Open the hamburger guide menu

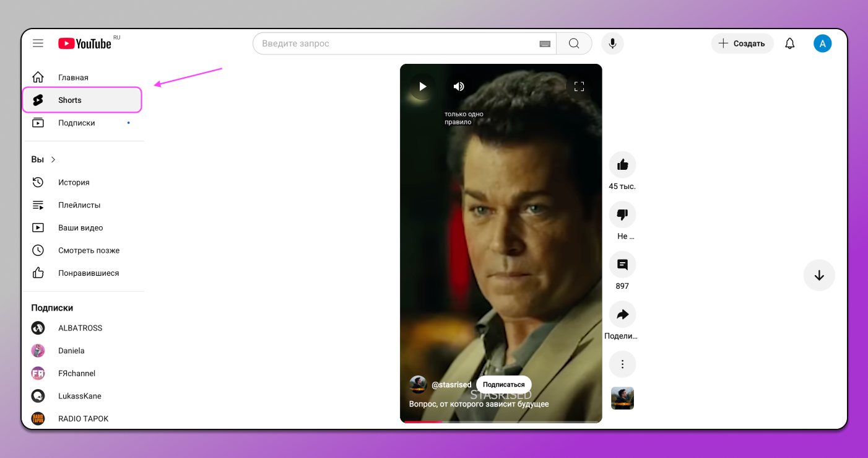[x=38, y=43]
